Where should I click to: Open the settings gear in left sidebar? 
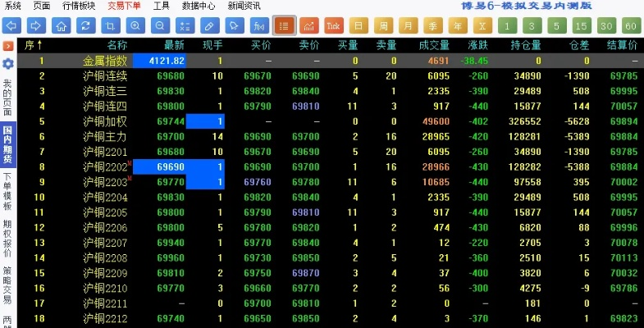tap(7, 63)
